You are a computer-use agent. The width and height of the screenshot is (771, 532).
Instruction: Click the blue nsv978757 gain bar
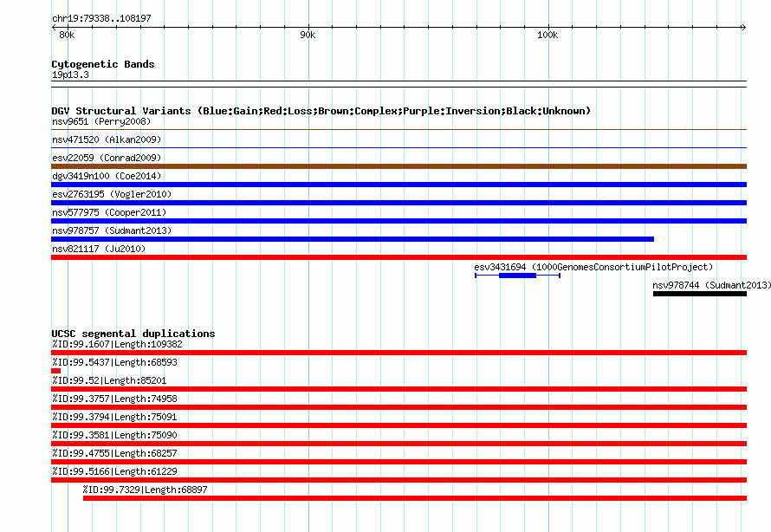(353, 239)
